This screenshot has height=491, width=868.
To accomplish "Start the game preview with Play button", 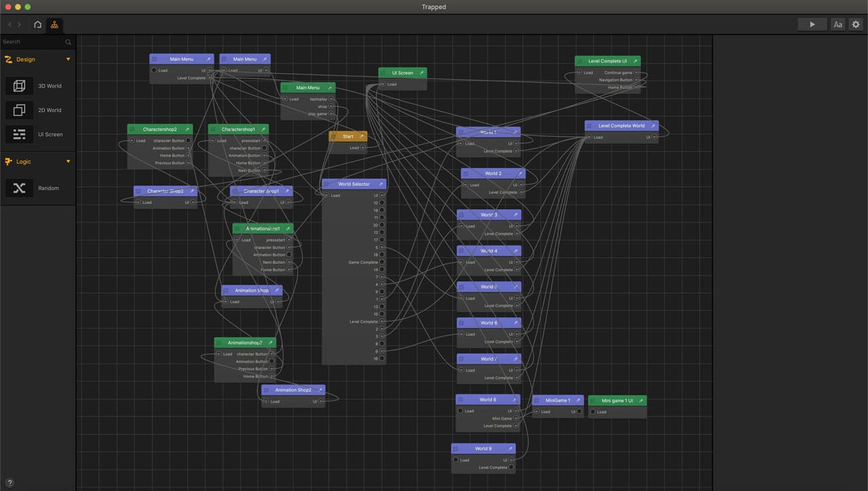I will [x=812, y=24].
